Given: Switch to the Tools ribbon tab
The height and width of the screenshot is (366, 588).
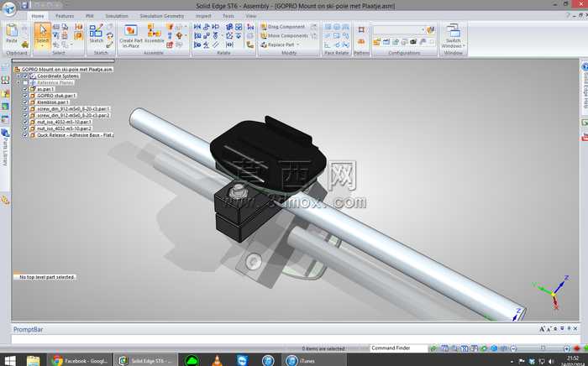Looking at the screenshot, I should (x=228, y=16).
